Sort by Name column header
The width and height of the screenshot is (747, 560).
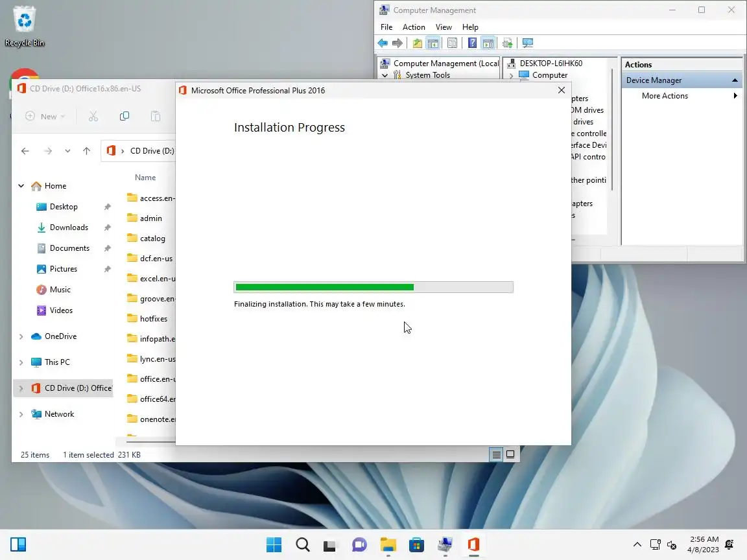(x=145, y=178)
